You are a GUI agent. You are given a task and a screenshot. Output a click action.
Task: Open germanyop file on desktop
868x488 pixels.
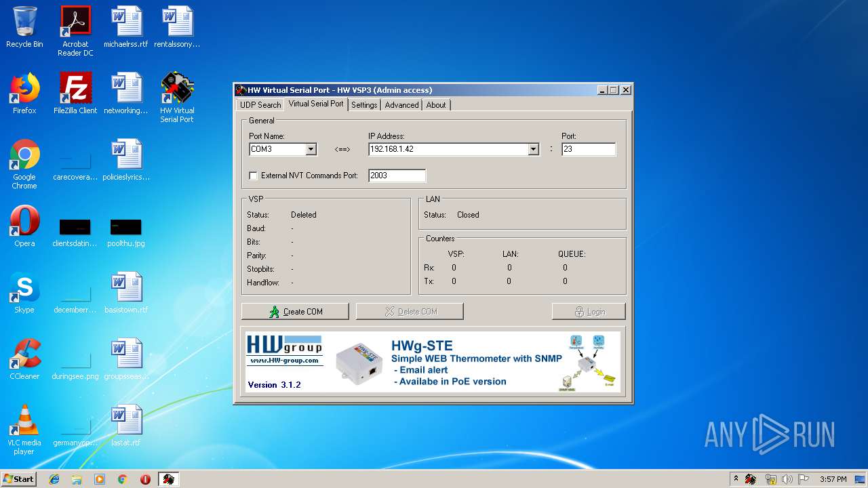75,432
